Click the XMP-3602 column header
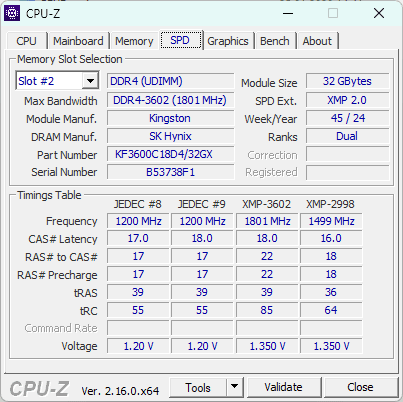Viewport: 403px width, 402px height. tap(266, 204)
